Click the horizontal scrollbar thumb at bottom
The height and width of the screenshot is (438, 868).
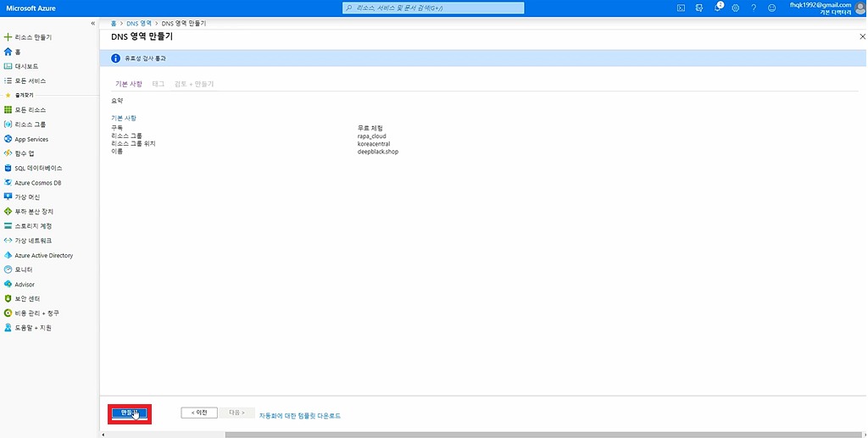tap(545, 435)
